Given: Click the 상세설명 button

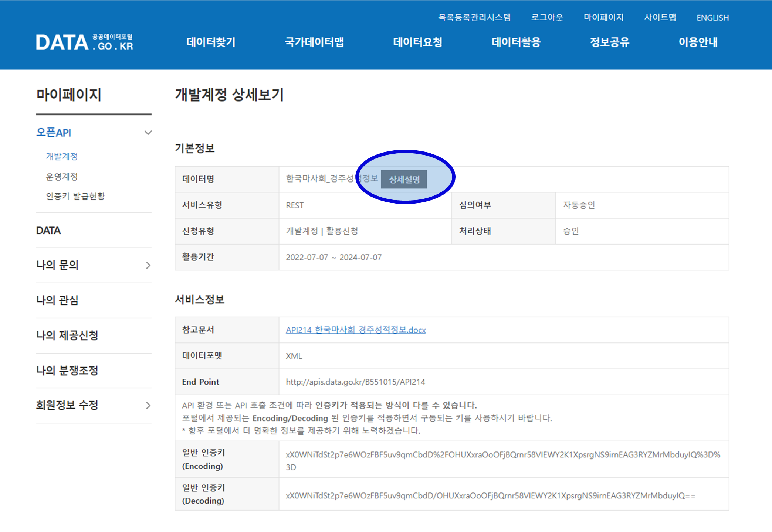Looking at the screenshot, I should point(404,180).
